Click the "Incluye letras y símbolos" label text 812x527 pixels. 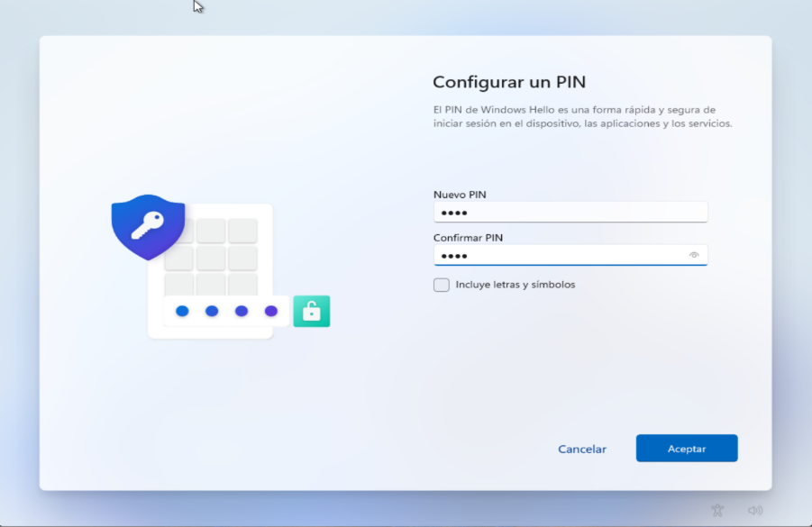[515, 285]
